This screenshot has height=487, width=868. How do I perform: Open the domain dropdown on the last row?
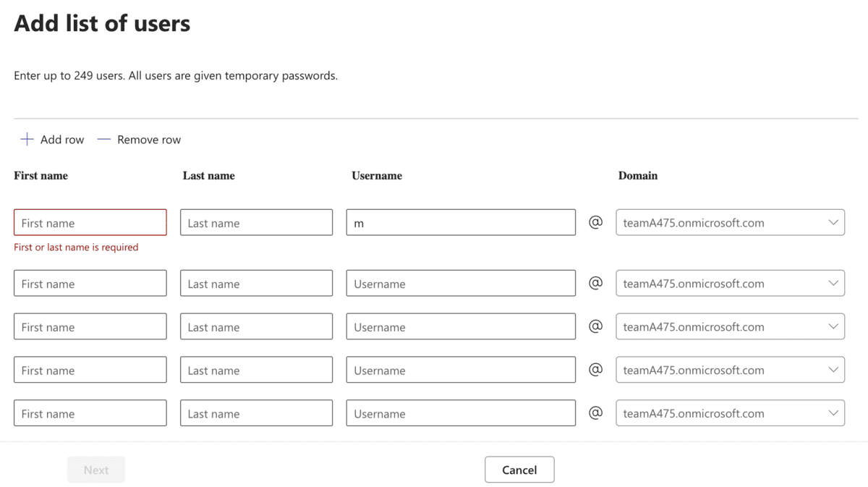coord(833,413)
